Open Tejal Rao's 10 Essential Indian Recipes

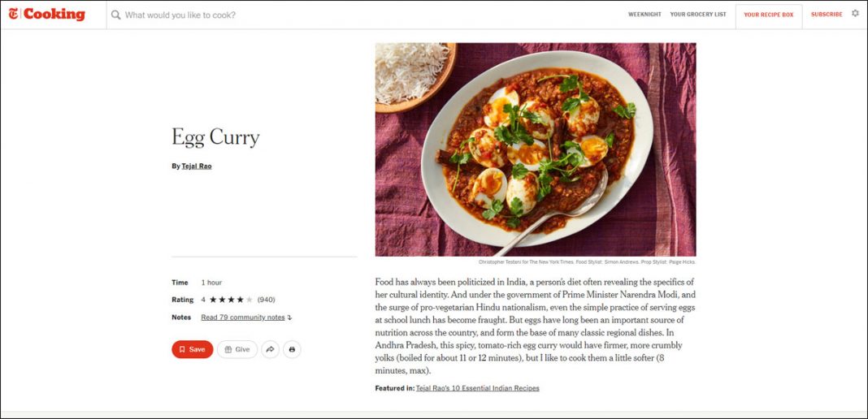(477, 388)
